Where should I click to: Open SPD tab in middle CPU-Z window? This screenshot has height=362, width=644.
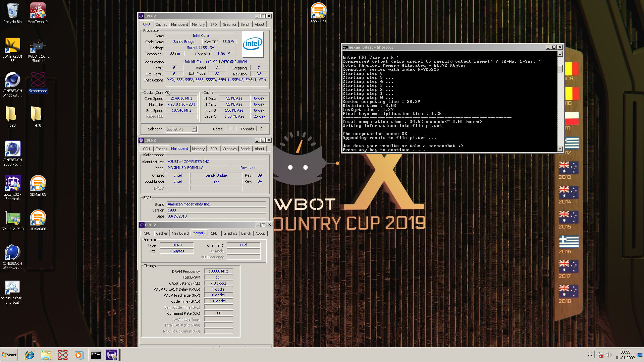click(x=214, y=149)
